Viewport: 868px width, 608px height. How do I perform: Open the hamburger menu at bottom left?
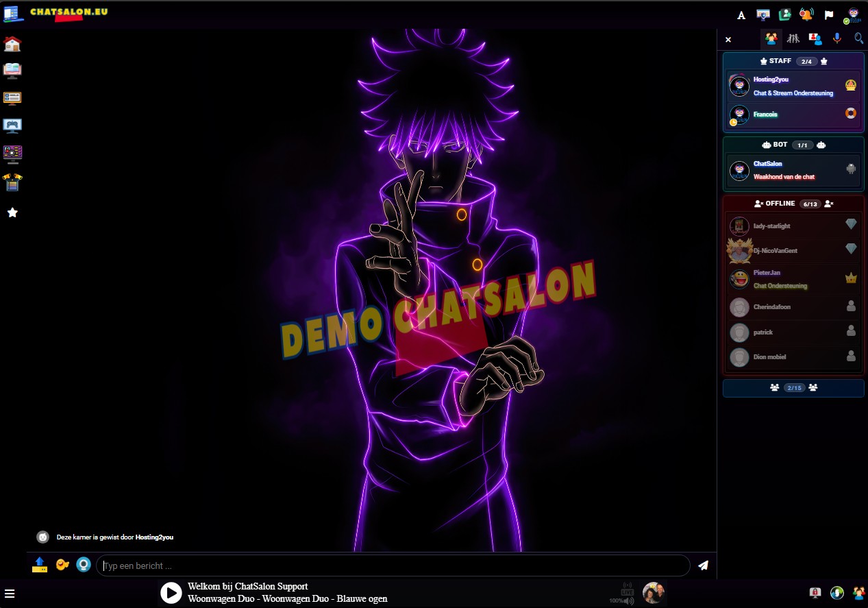pyautogui.click(x=10, y=594)
